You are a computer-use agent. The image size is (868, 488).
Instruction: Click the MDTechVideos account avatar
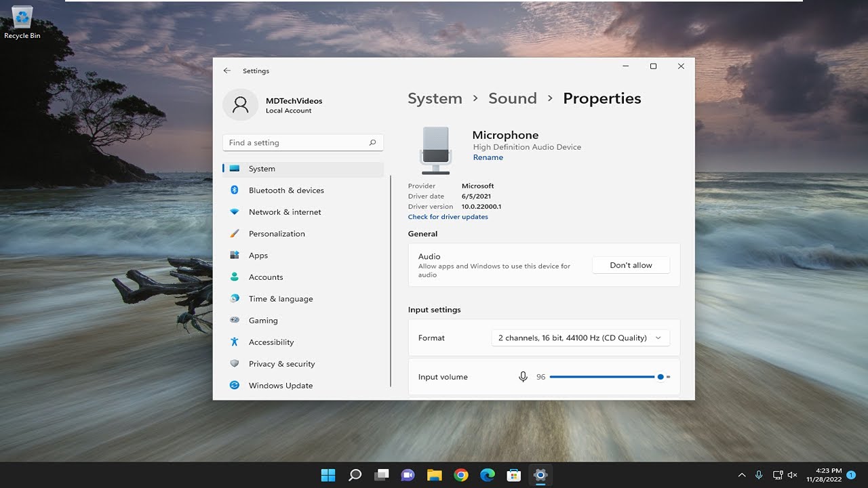[x=240, y=104]
